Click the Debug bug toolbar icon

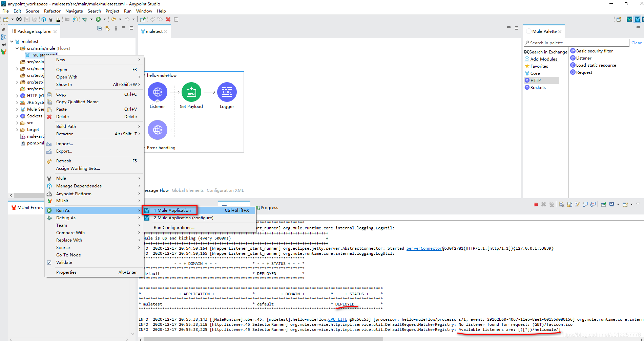pyautogui.click(x=85, y=19)
